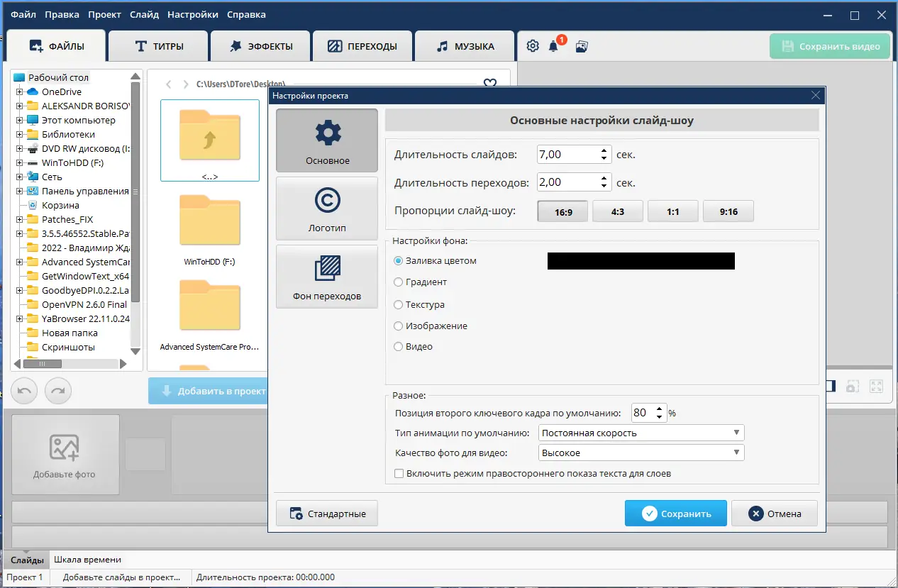Switch to the ПЕРЕХОДЫ tab

click(362, 46)
